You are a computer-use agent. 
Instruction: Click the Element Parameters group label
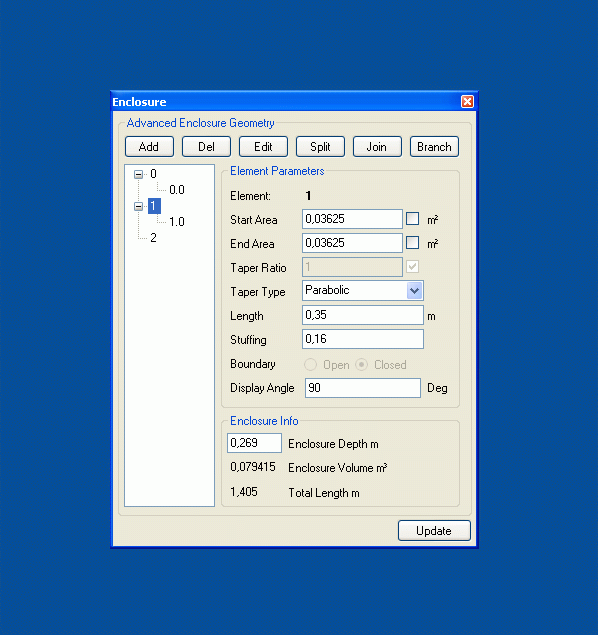point(277,171)
